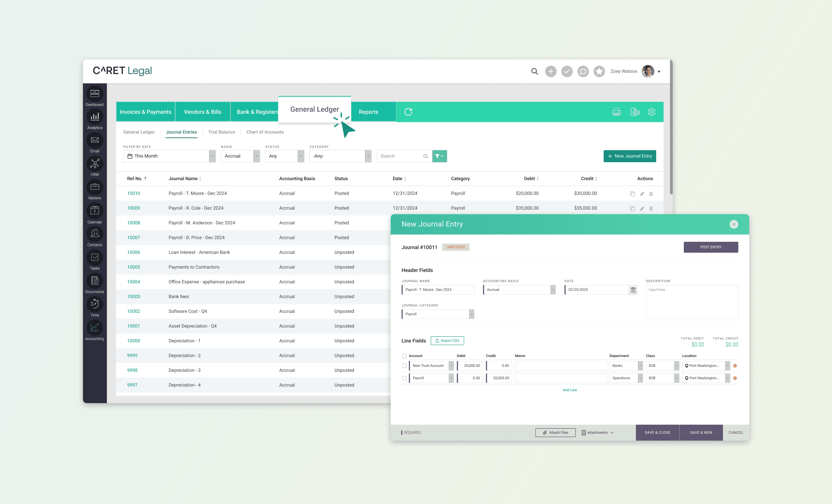Screen dimensions: 832x504
Task: Remove the Payroll line with the minus icon
Action: [x=735, y=378]
